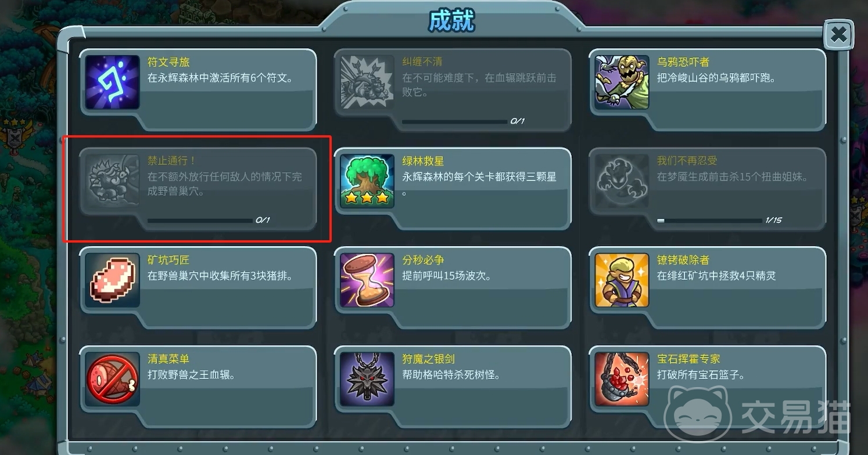Click the blue rune achievement icon
The height and width of the screenshot is (455, 868).
pyautogui.click(x=112, y=82)
